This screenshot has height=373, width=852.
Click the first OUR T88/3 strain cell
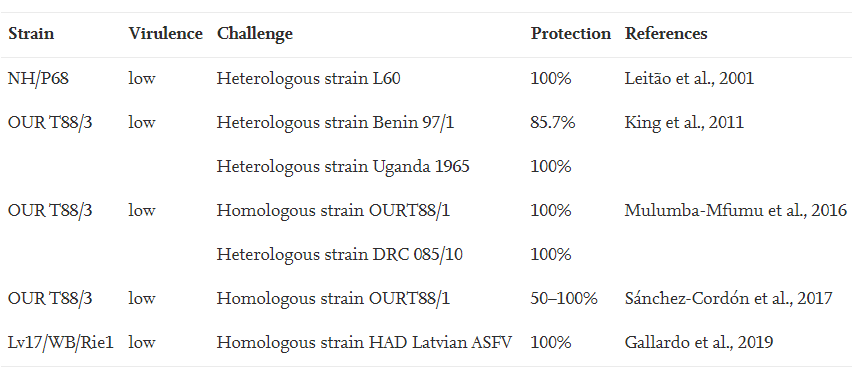(51, 123)
